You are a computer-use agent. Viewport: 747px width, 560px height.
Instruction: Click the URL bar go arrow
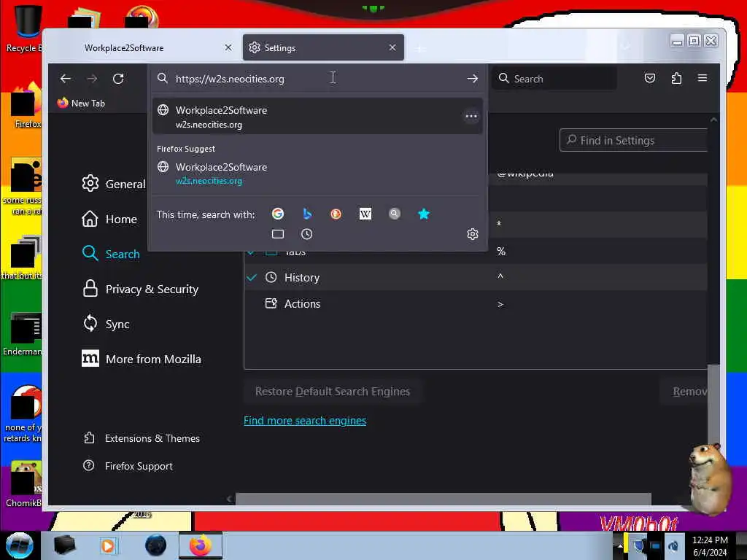tap(472, 79)
